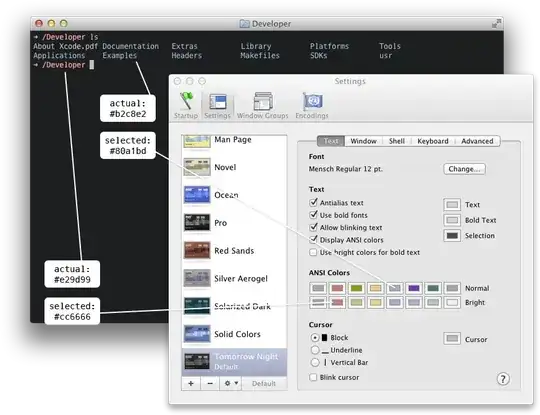This screenshot has height=415, width=540.
Task: Select Block cursor radio button
Action: tap(315, 338)
